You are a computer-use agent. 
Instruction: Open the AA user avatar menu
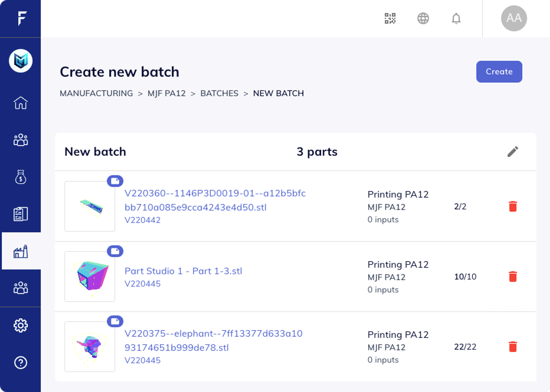[514, 18]
